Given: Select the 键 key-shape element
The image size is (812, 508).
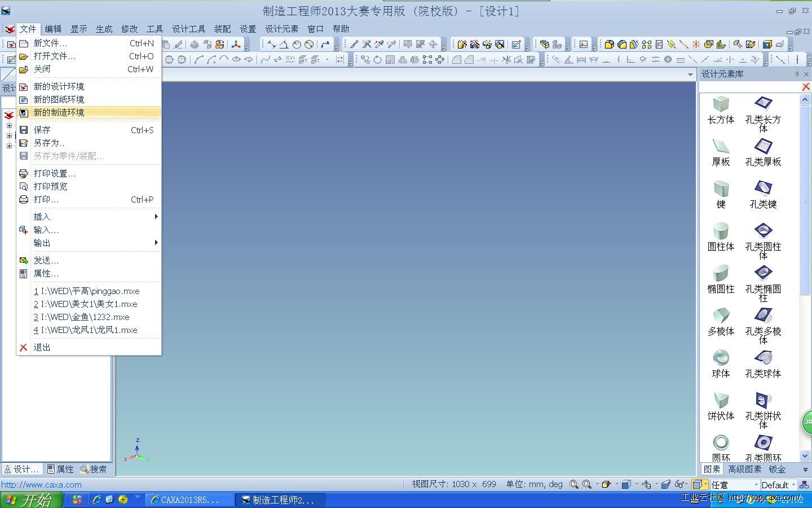Looking at the screenshot, I should pyautogui.click(x=721, y=195).
